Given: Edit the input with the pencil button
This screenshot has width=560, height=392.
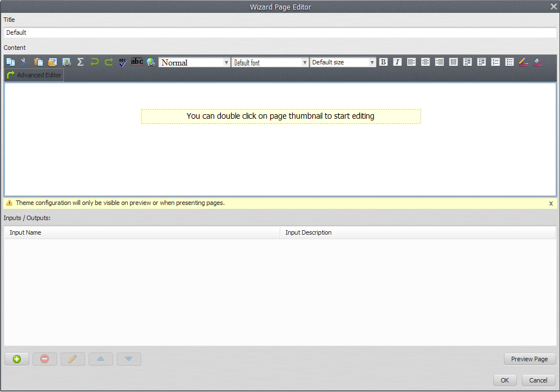Looking at the screenshot, I should 73,359.
